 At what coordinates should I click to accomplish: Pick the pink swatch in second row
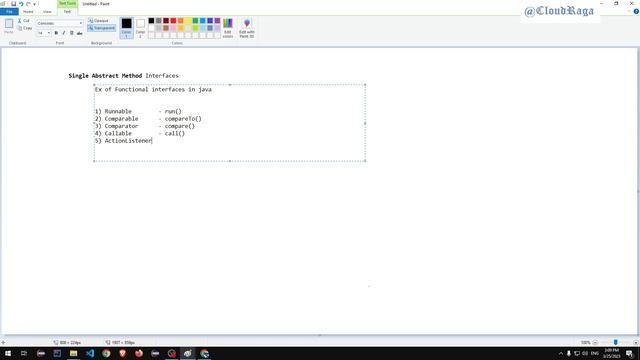(x=173, y=28)
